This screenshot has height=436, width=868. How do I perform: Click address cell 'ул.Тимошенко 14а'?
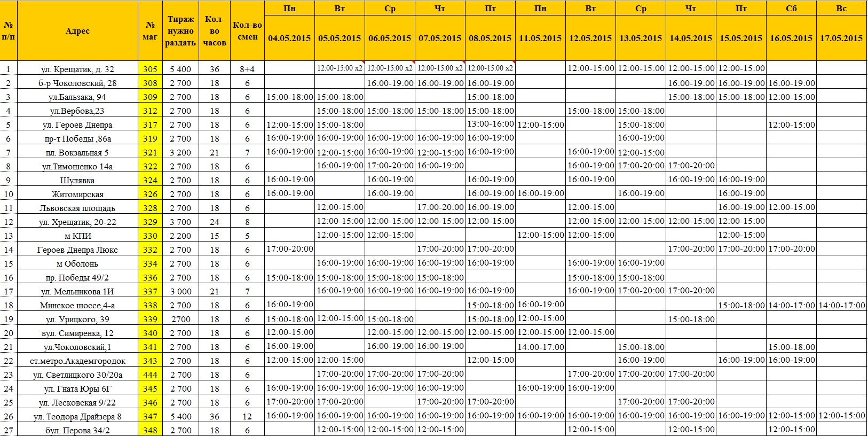point(77,166)
